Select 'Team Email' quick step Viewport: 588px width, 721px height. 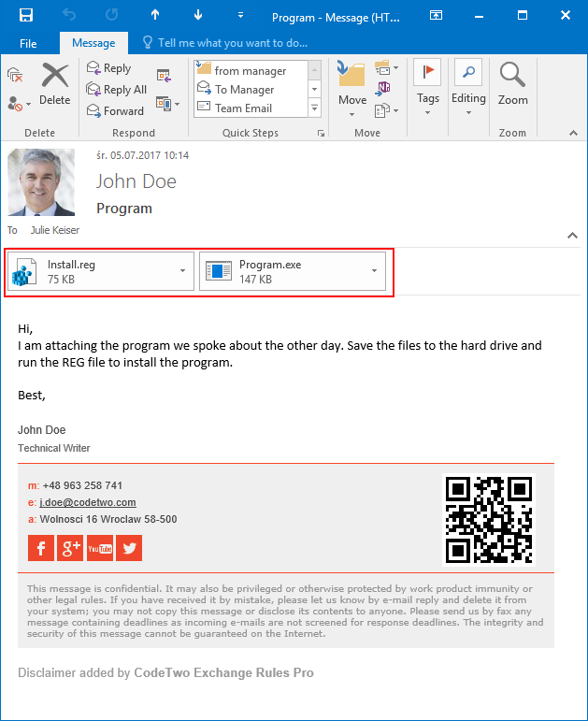[251, 108]
